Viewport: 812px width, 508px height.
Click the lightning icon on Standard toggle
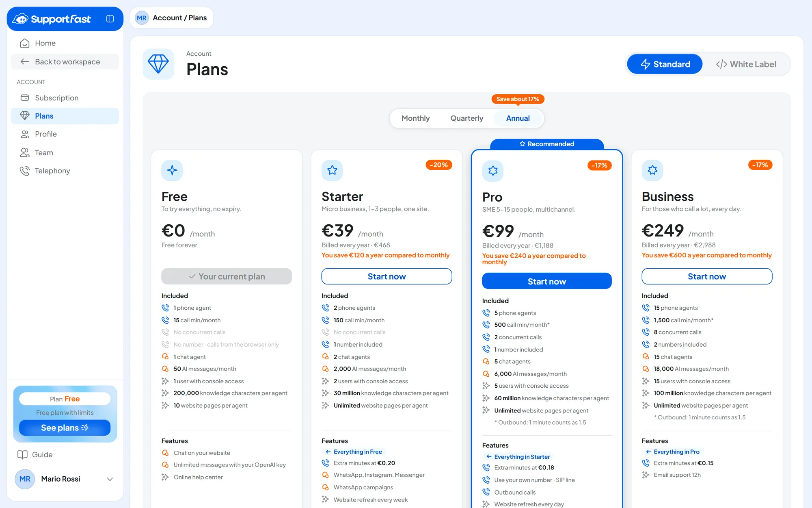click(x=646, y=64)
